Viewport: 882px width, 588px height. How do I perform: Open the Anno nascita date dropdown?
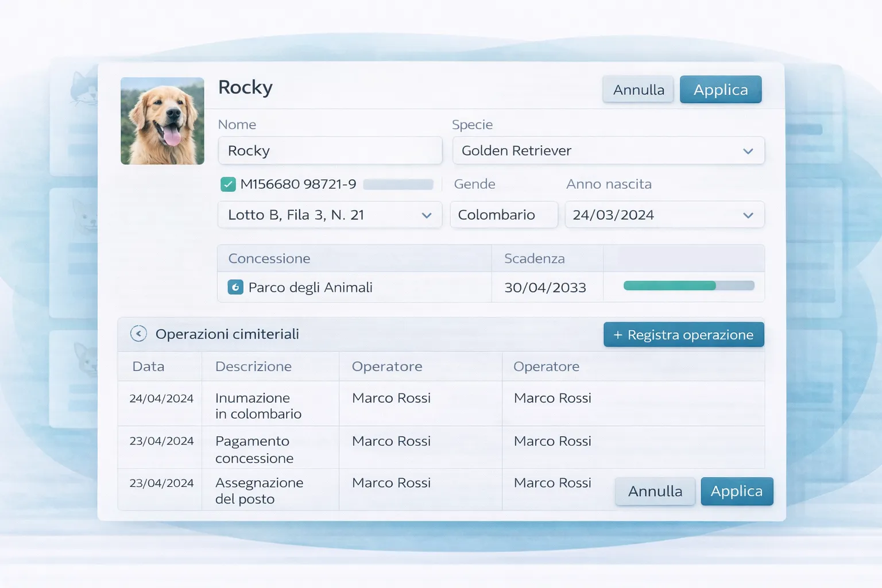[x=664, y=215]
